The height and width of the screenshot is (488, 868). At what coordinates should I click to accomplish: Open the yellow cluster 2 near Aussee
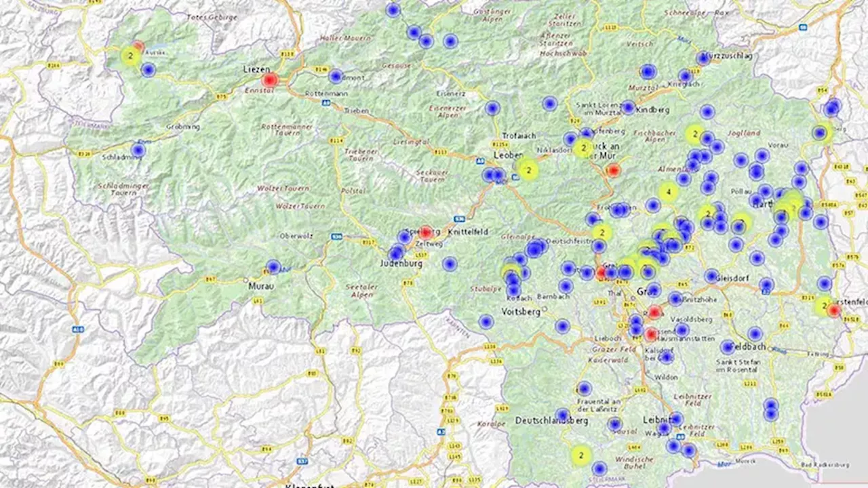click(x=130, y=56)
